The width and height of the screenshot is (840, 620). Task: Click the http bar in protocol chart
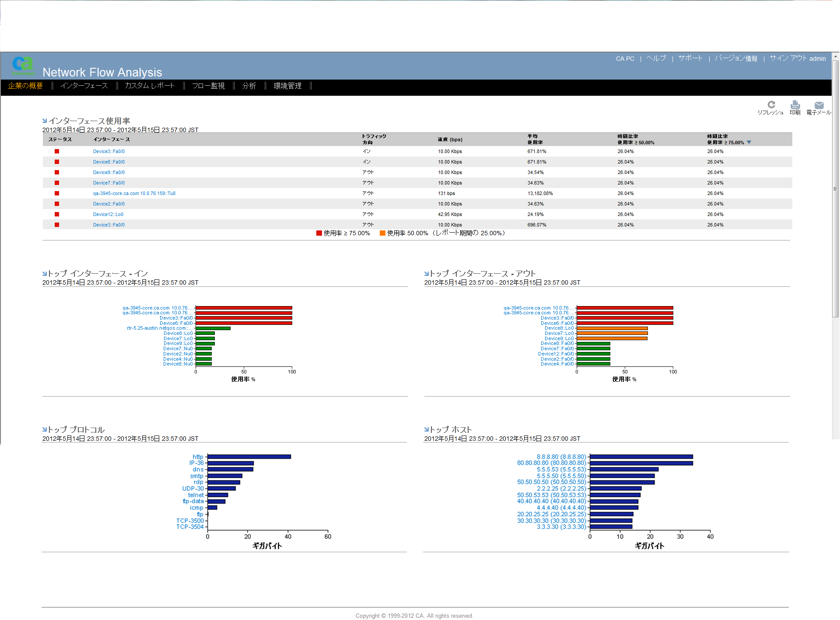pyautogui.click(x=248, y=457)
